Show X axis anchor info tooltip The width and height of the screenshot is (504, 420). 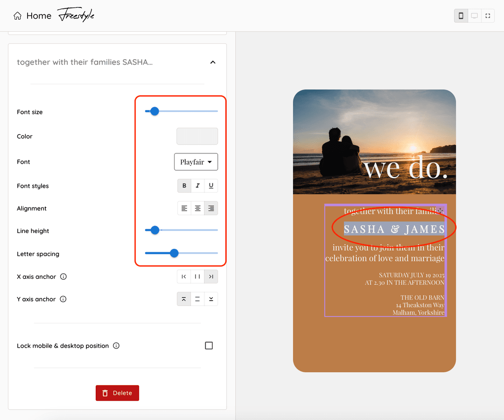click(63, 277)
